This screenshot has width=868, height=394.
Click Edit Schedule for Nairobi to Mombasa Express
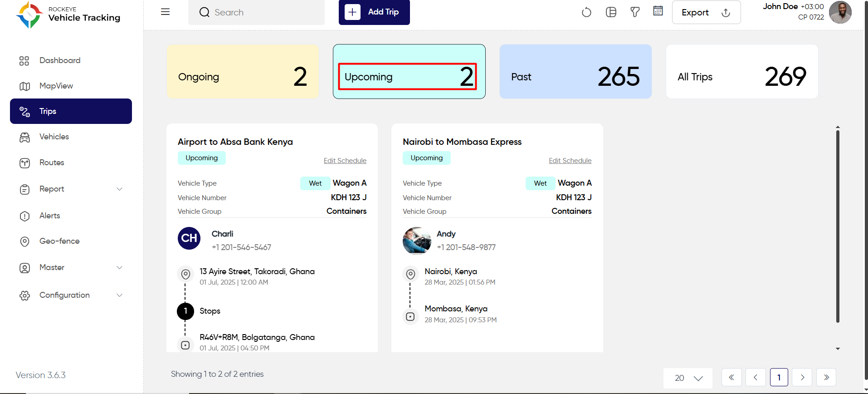tap(570, 161)
